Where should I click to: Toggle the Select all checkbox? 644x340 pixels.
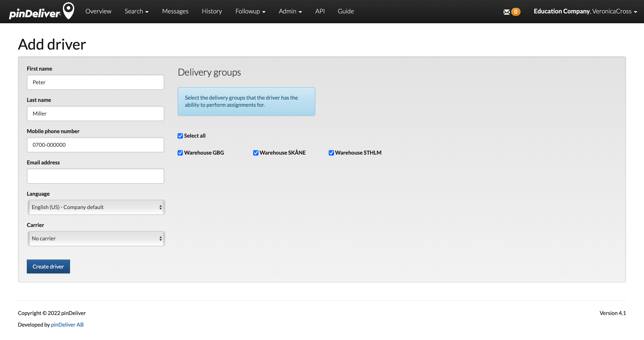180,136
